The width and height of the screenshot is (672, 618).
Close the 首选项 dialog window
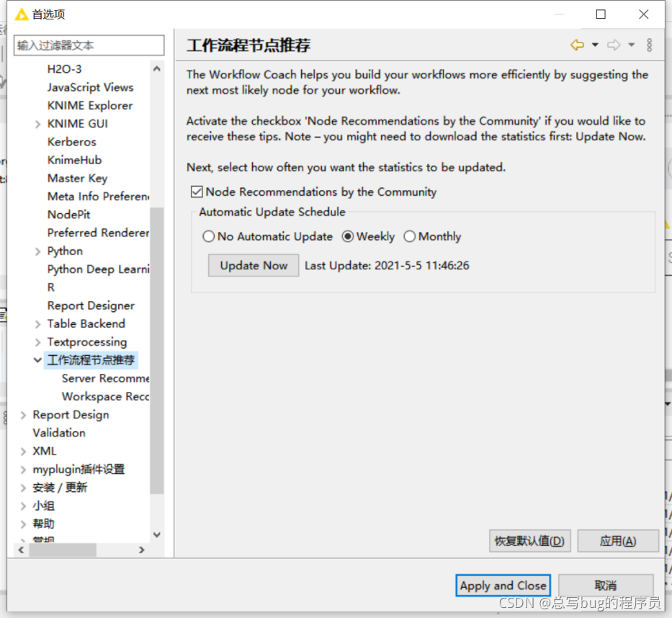click(x=643, y=14)
